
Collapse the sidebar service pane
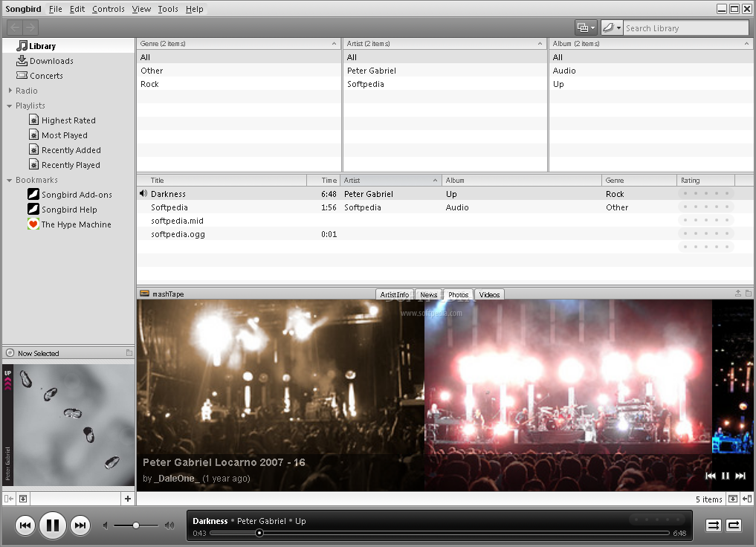point(9,499)
